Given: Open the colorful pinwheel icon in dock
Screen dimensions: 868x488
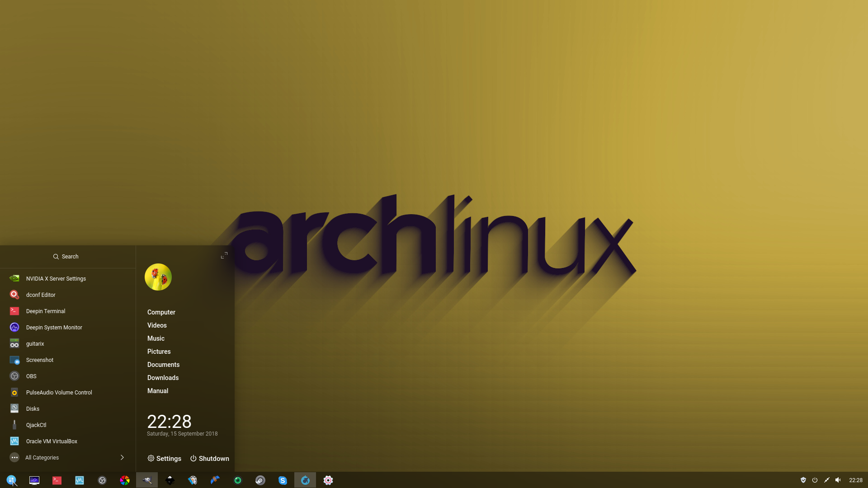Looking at the screenshot, I should click(x=125, y=480).
